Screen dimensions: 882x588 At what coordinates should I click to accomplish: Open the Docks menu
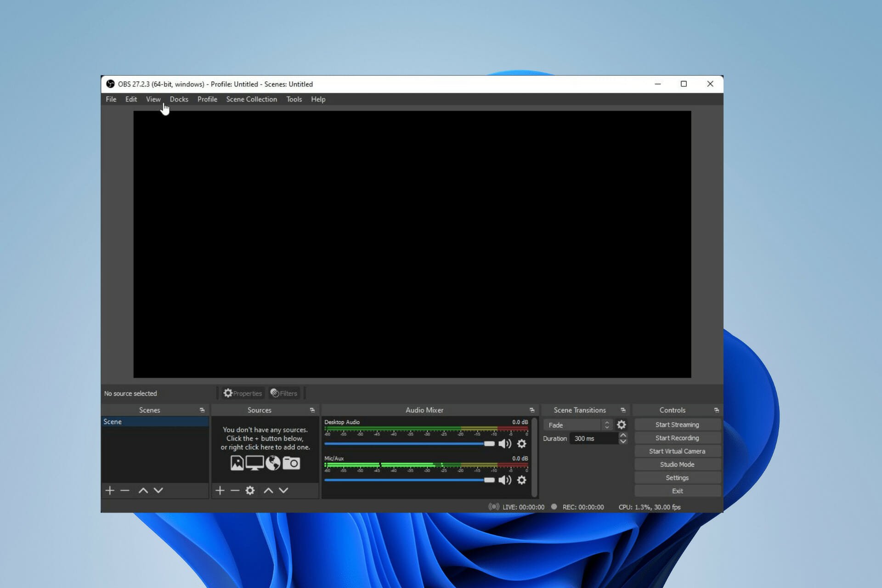[x=179, y=99]
